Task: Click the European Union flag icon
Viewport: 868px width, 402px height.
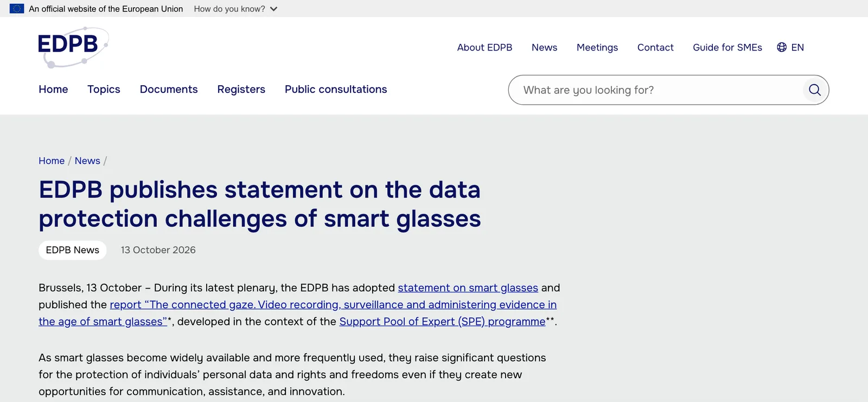Action: coord(17,9)
